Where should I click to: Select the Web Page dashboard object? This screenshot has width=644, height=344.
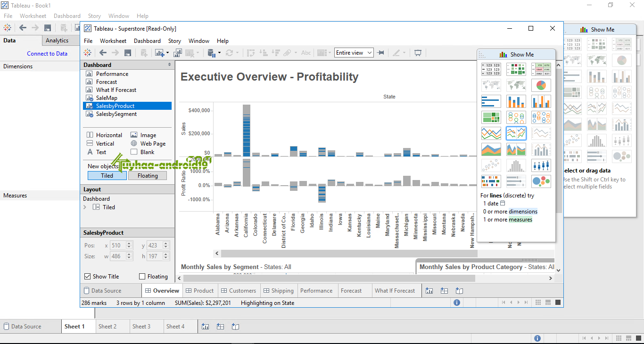point(148,144)
